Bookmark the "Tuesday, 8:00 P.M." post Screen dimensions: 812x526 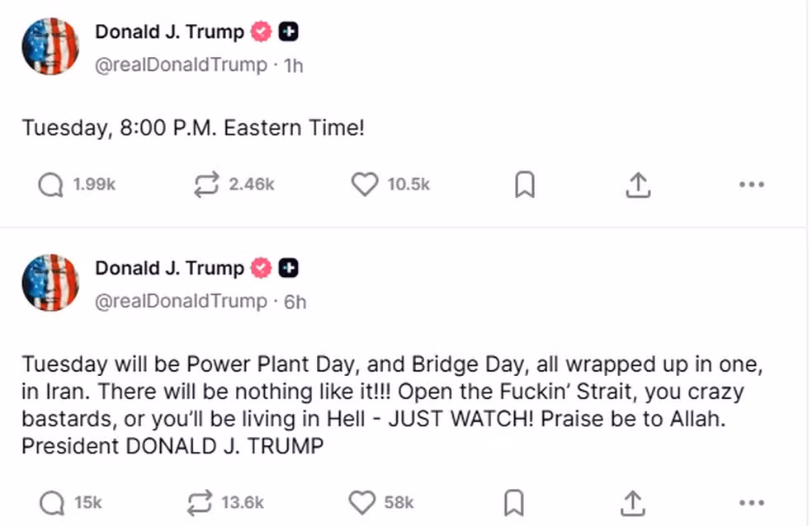524,186
